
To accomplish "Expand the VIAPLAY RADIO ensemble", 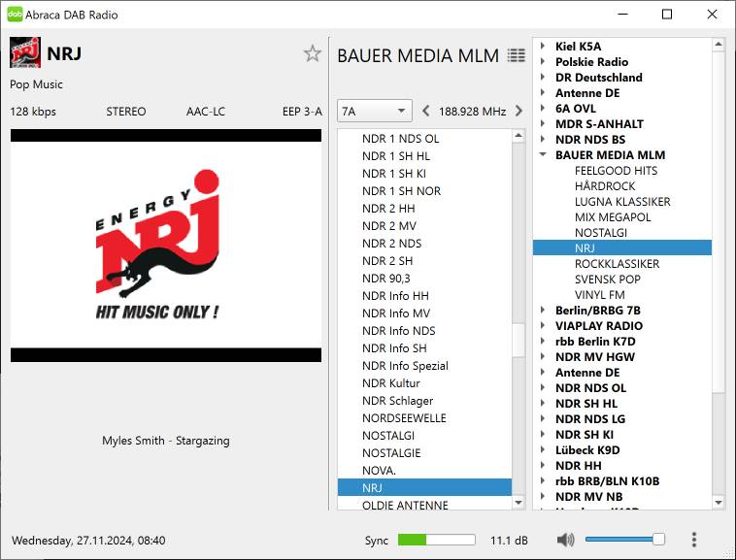I will [542, 326].
